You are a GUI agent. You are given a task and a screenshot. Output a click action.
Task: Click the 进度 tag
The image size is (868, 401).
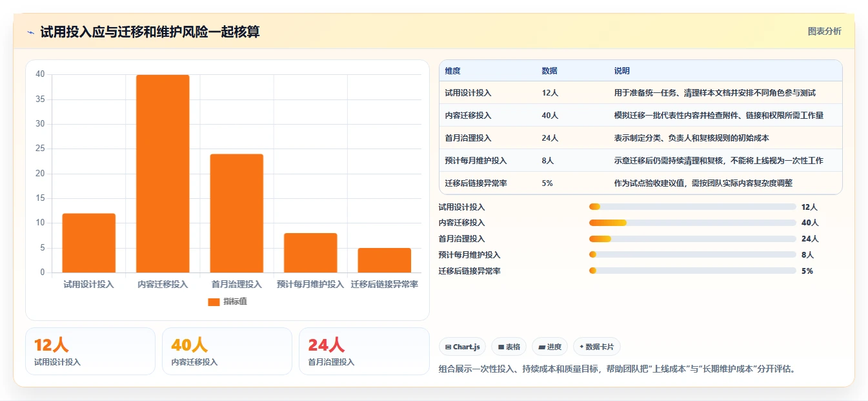click(x=550, y=347)
